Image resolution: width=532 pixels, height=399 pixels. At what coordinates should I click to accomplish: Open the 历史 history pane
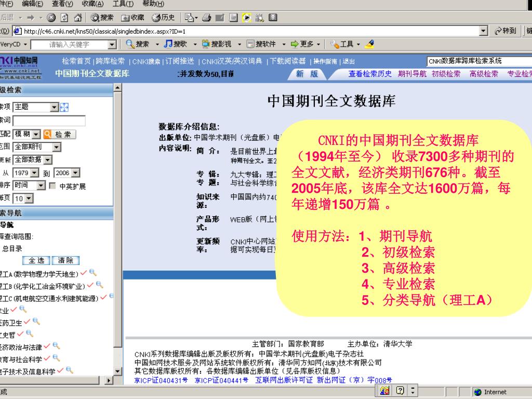click(x=163, y=17)
